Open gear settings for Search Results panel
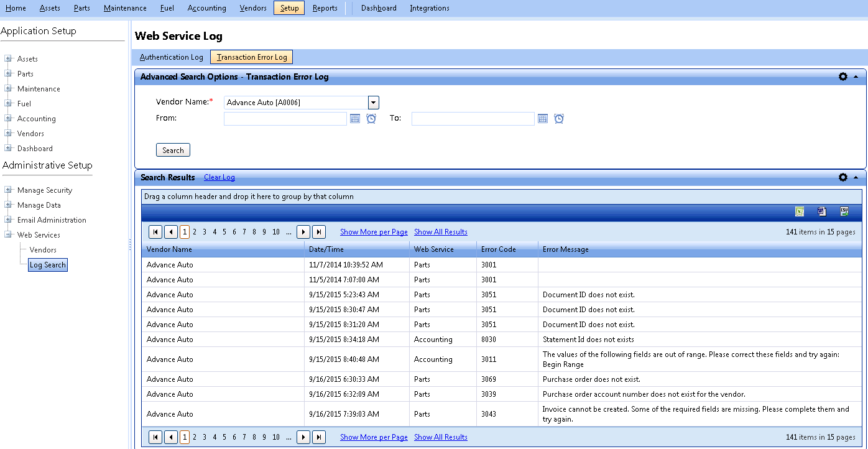868x449 pixels. point(843,177)
